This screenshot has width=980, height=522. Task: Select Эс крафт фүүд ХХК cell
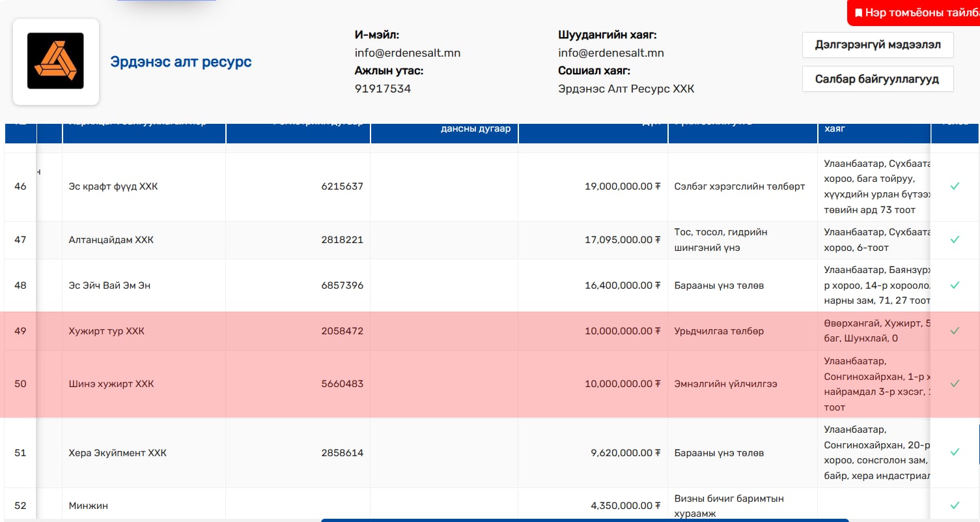click(144, 186)
